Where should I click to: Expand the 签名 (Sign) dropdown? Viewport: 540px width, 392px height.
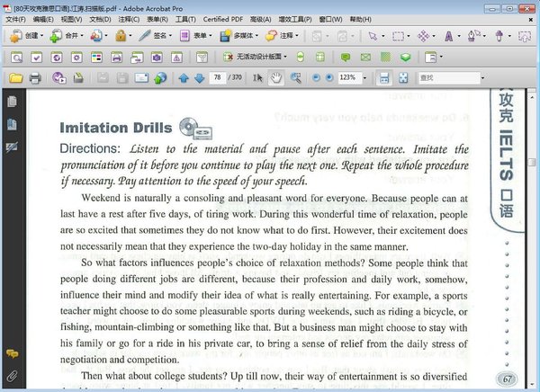tap(170, 35)
